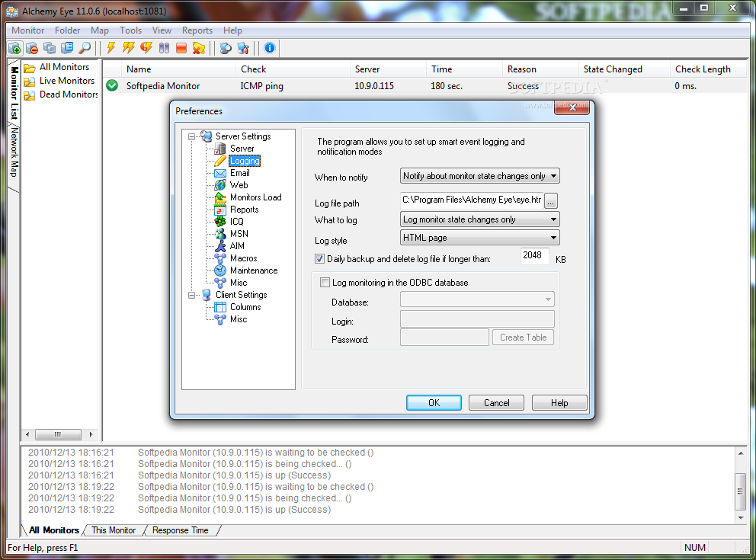Open the Help menu
756x560 pixels.
[x=232, y=30]
